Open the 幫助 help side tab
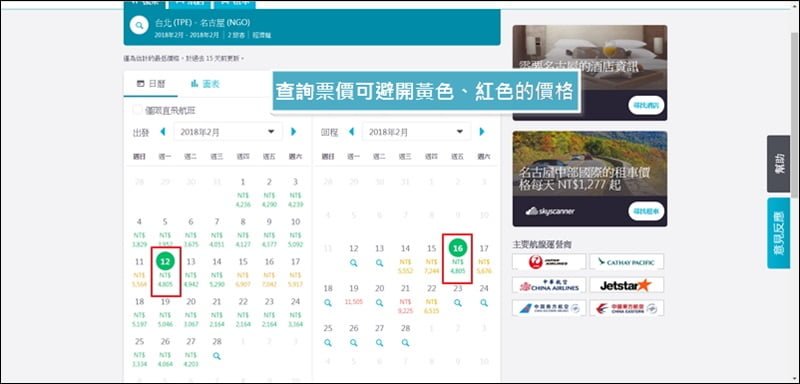Screen dimensions: 800x384 [779, 164]
